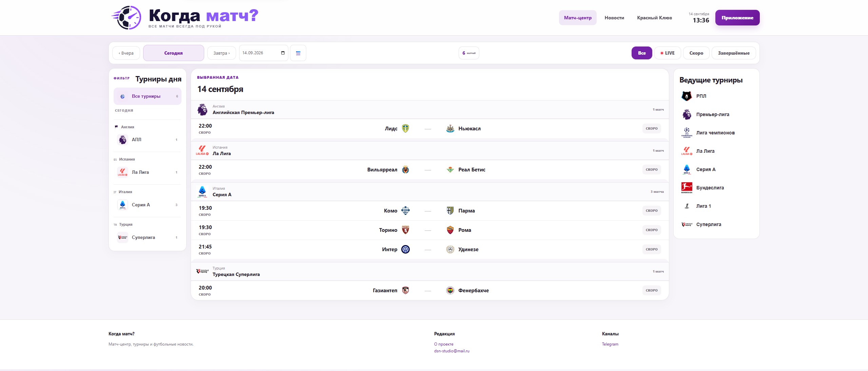868x371 pixels.
Task: Click the Real Betis club crest
Action: tap(450, 169)
